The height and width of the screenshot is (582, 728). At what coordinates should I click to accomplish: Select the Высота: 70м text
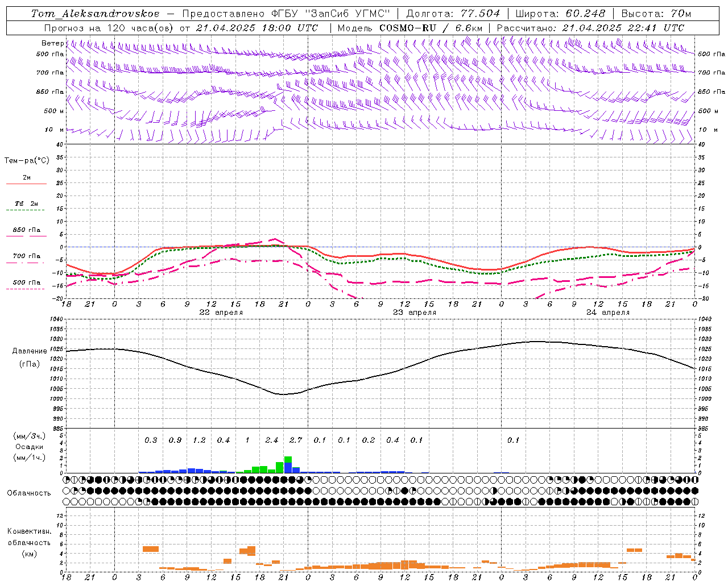656,14
